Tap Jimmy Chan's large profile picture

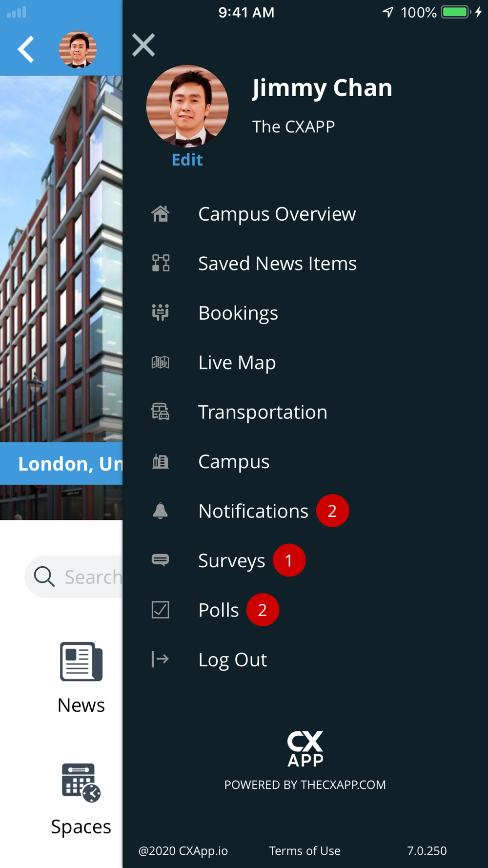coord(187,106)
